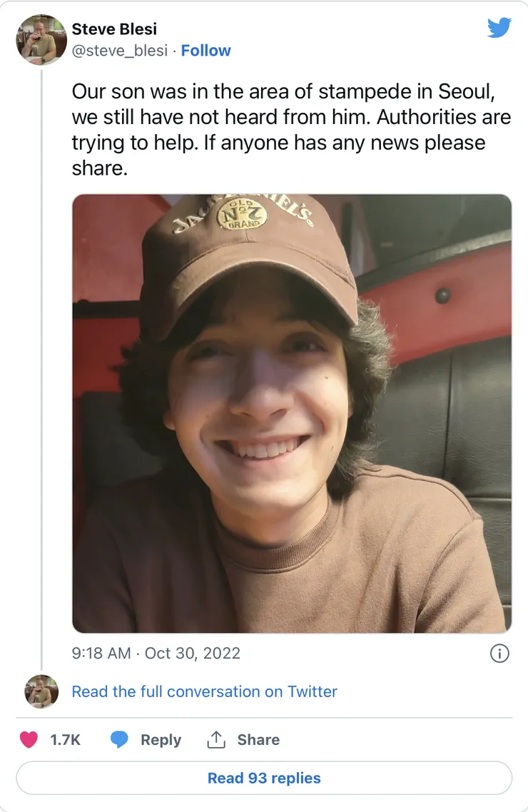528x812 pixels.
Task: Click the Read 93 replies button
Action: [264, 778]
